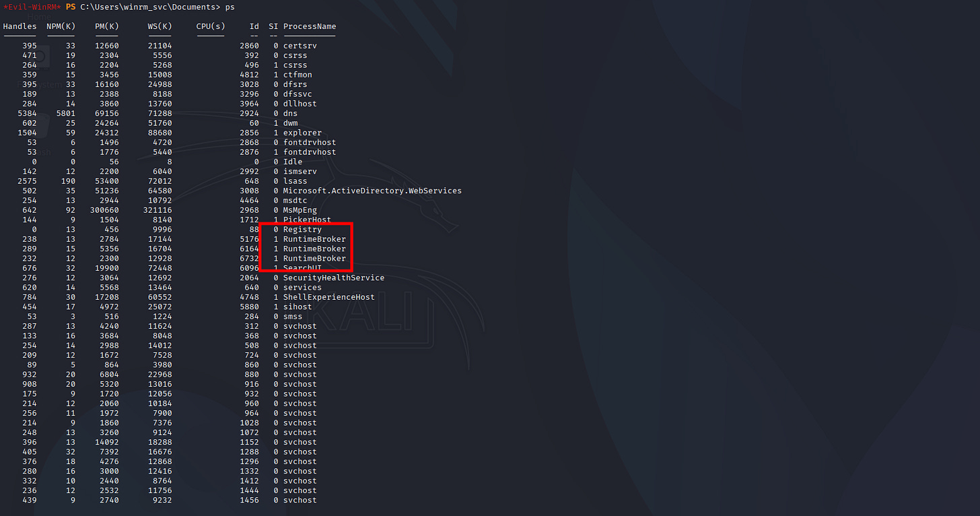Click RuntimeBroker entry with Id 6164
The height and width of the screenshot is (516, 980).
click(x=314, y=249)
